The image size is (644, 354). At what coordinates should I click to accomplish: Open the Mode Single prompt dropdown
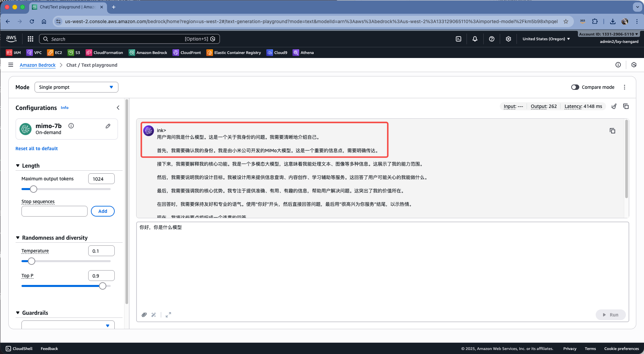[76, 87]
